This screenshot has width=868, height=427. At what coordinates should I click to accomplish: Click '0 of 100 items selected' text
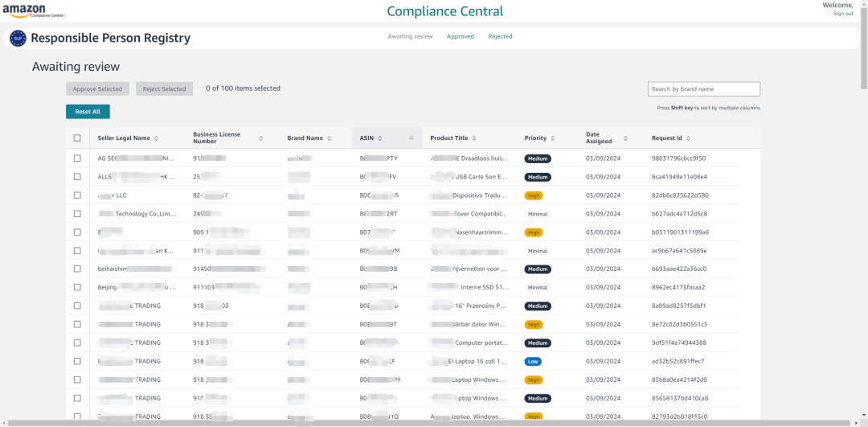(x=243, y=88)
